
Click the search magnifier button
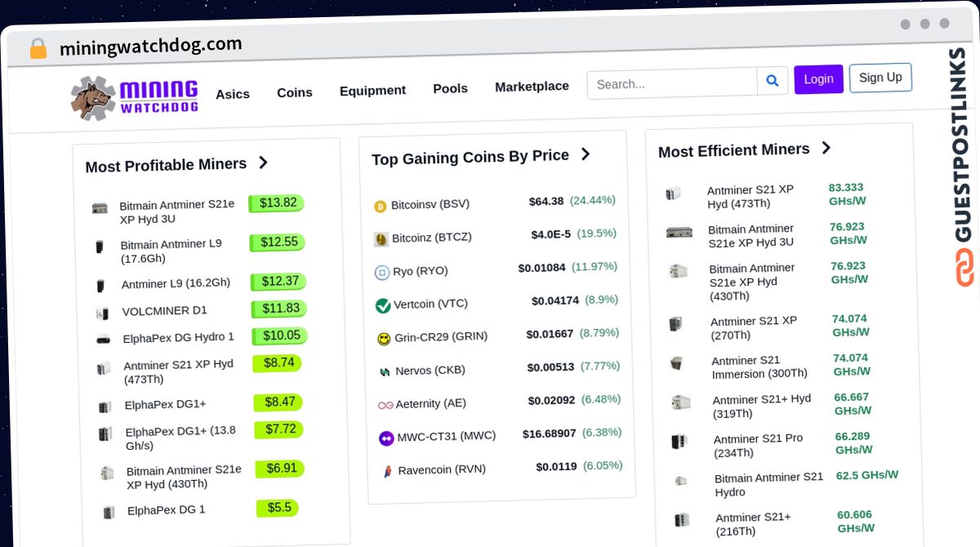pos(772,81)
